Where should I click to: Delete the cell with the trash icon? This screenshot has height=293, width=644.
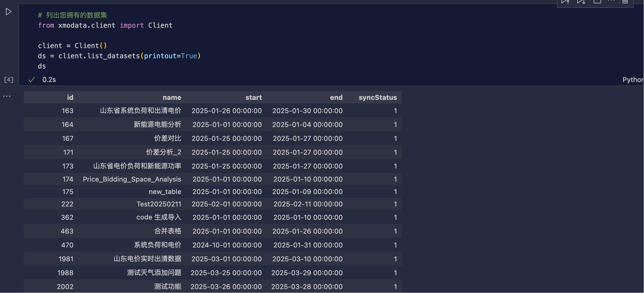(x=625, y=2)
